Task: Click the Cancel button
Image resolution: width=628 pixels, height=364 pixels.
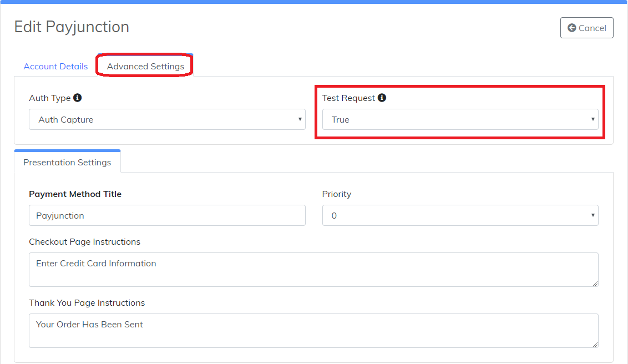Action: tap(586, 28)
